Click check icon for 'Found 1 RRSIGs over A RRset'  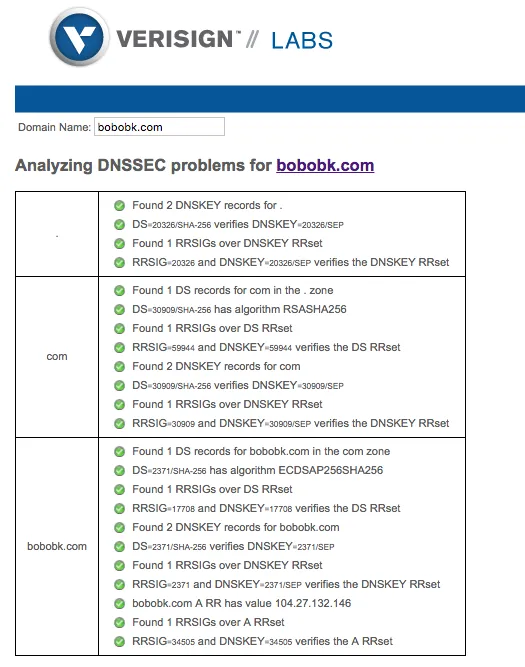[x=120, y=622]
